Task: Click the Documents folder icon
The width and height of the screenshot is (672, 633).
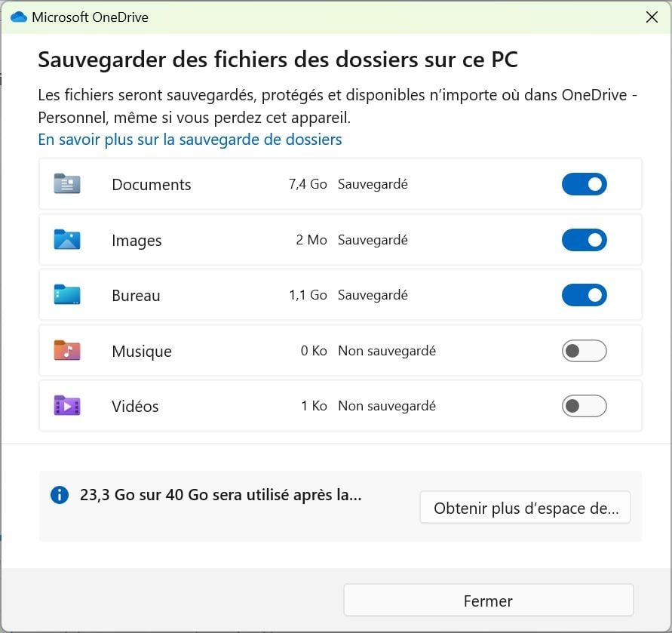Action: [67, 184]
